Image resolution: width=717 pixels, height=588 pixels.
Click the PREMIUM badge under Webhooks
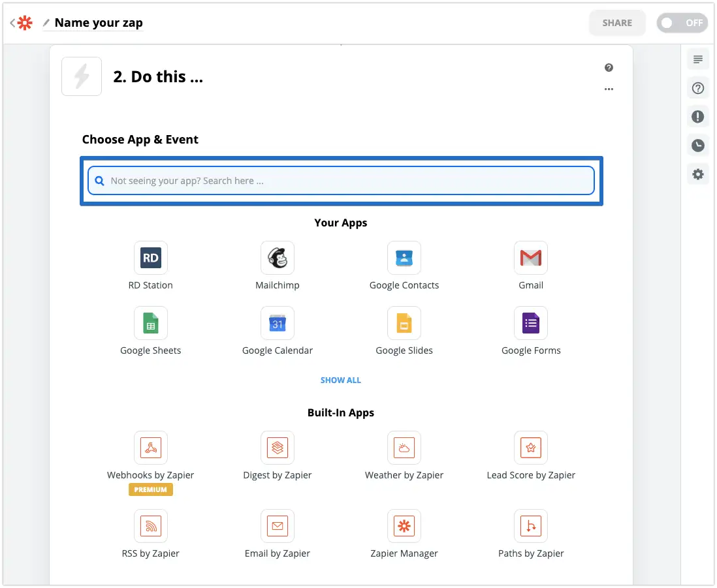(150, 489)
